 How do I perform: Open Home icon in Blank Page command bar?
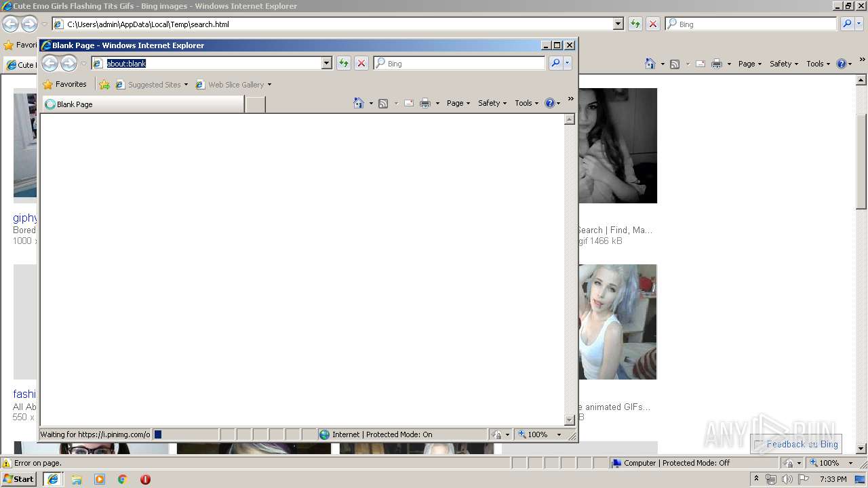click(x=359, y=103)
